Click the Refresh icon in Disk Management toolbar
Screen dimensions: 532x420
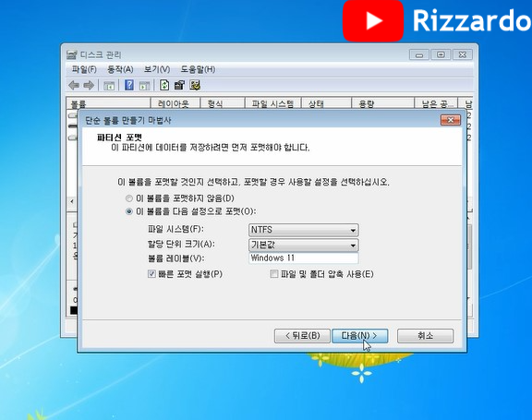click(164, 85)
